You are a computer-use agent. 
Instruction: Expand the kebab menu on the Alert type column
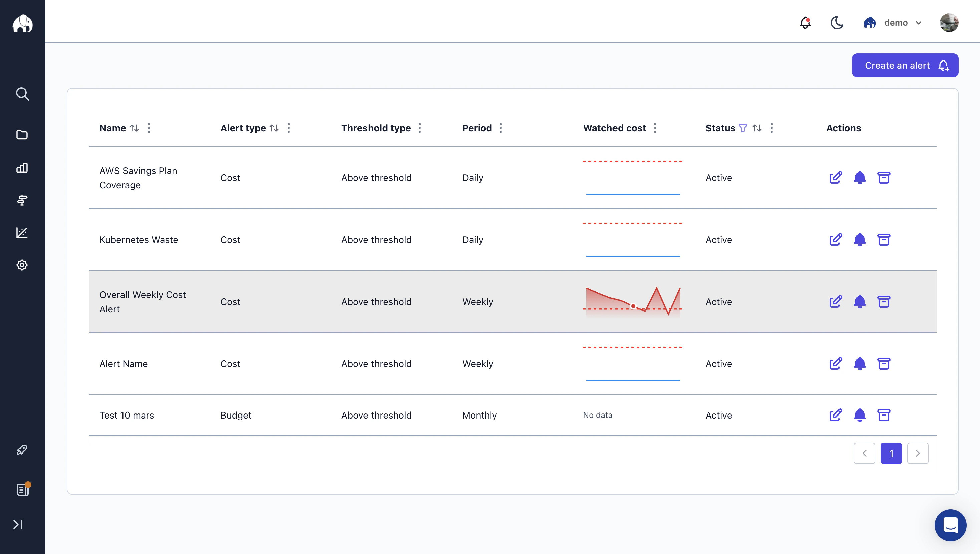tap(288, 128)
